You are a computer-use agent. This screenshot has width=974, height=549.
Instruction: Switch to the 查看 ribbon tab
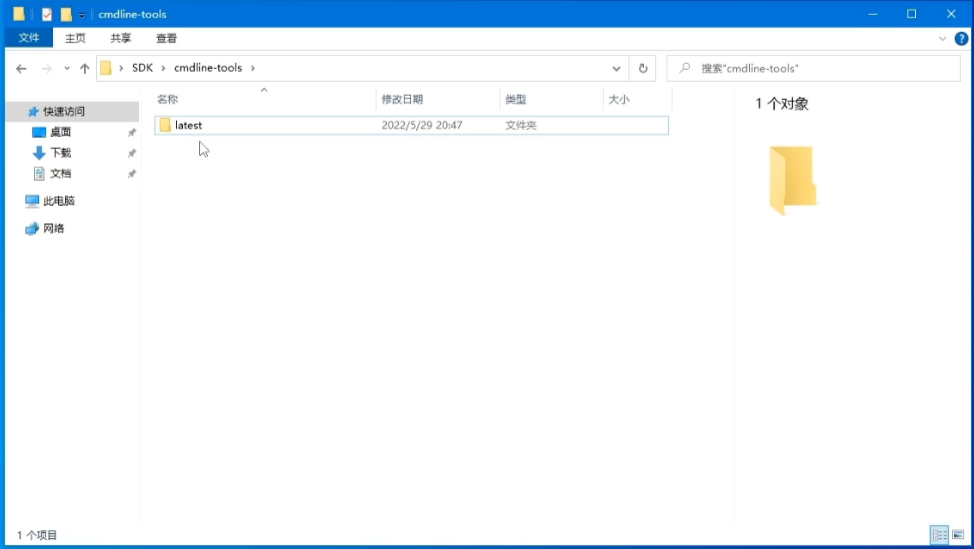[x=166, y=38]
